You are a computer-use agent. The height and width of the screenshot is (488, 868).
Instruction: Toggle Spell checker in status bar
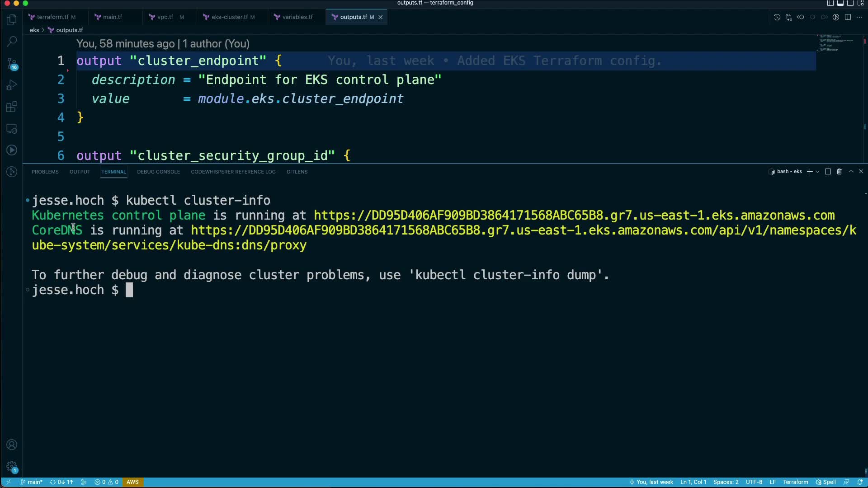click(x=826, y=482)
